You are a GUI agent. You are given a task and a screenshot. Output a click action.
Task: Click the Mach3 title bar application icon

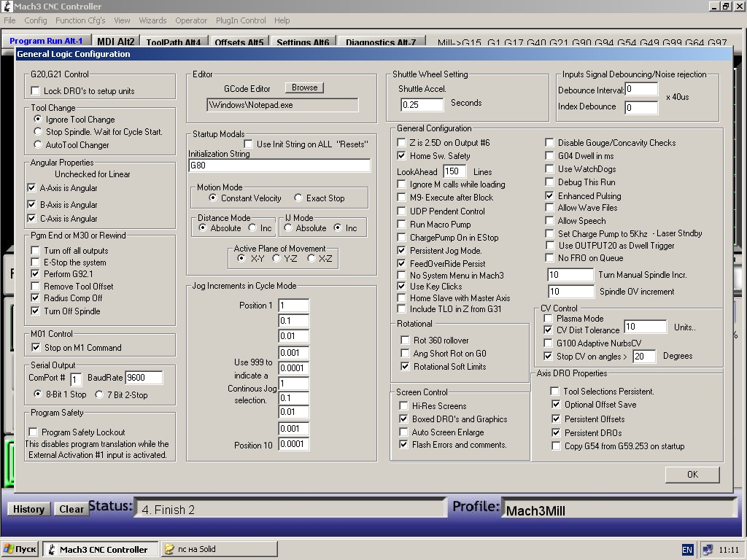click(x=7, y=6)
